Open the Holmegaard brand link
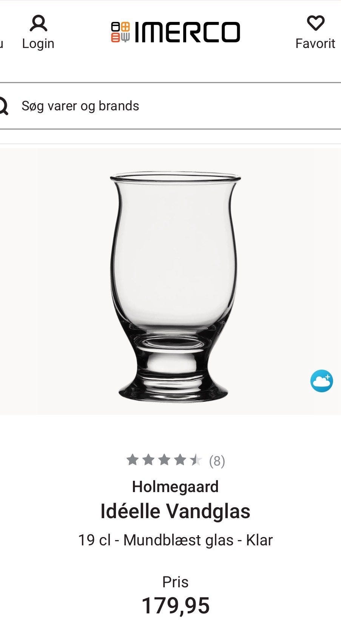 175,487
